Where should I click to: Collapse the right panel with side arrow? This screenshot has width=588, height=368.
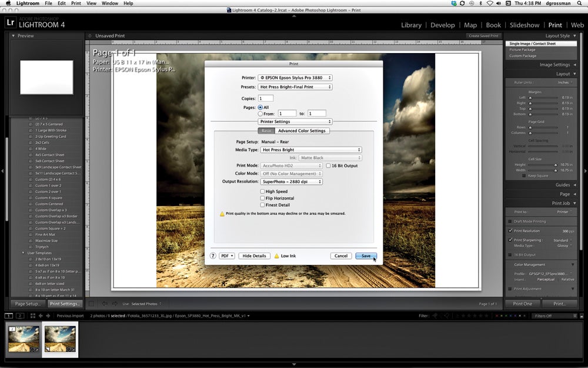coord(586,171)
